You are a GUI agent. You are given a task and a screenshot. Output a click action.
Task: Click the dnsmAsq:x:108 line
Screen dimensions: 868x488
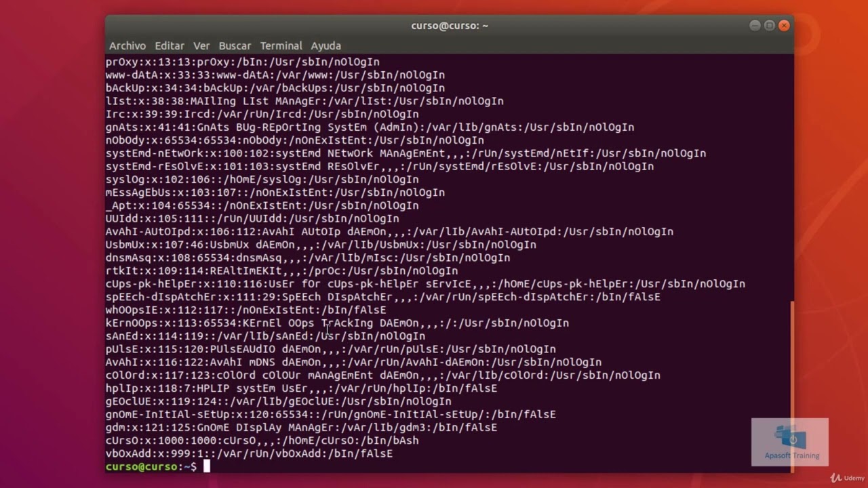tap(308, 258)
